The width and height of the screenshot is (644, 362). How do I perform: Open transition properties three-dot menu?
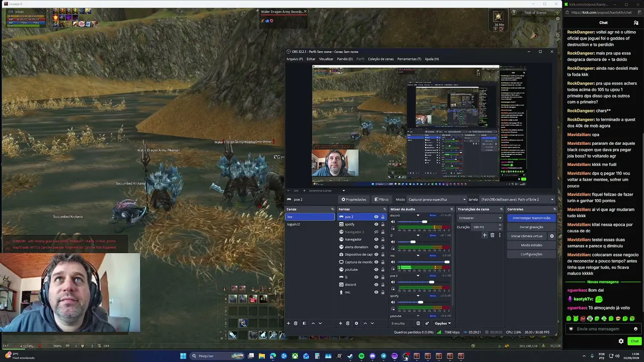pos(500,235)
